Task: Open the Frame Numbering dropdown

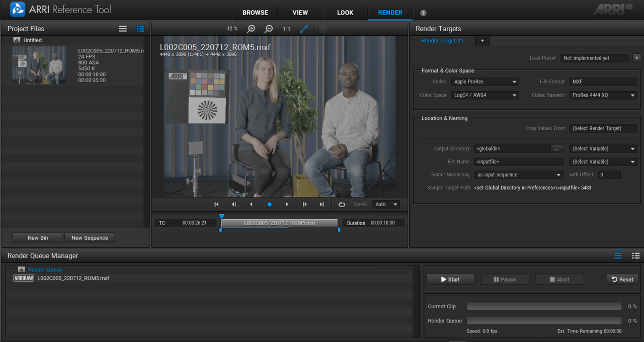Action: tap(519, 175)
